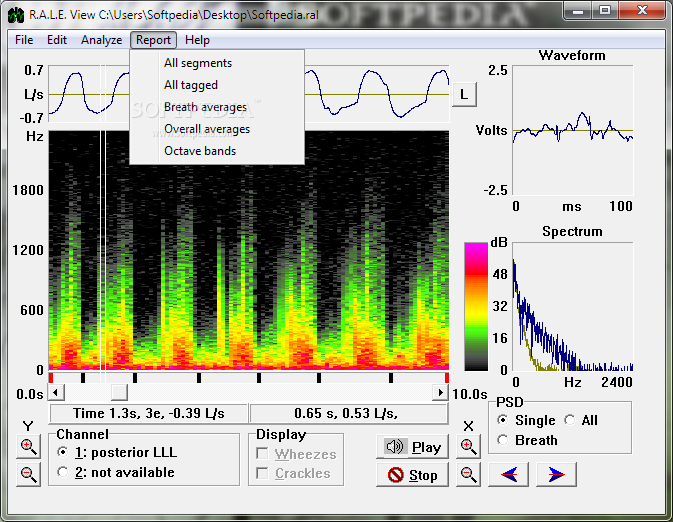Choose Single PSD mode
673x522 pixels.
[x=526, y=420]
